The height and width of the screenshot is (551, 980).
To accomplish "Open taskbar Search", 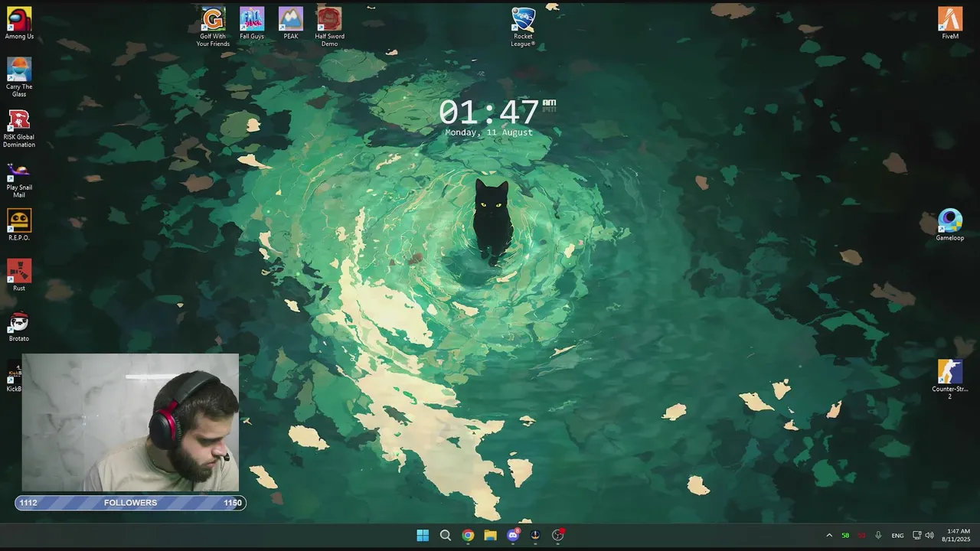I will pos(446,535).
